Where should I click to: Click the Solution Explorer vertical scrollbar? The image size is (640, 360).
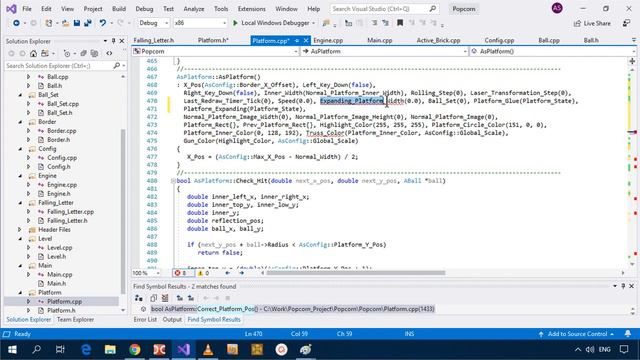(123, 211)
